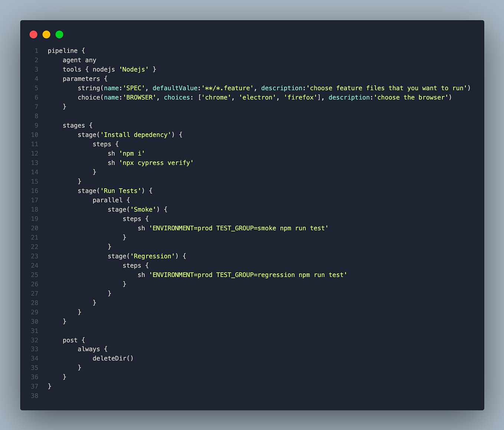Viewport: 504px width, 430px height.
Task: Select the 'chrome' choice on line 6
Action: pos(216,97)
